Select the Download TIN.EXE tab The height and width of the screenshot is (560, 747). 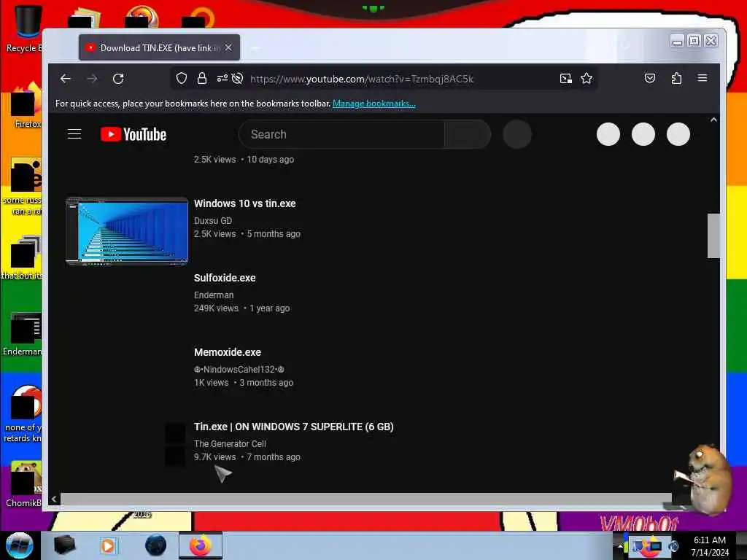pyautogui.click(x=159, y=47)
